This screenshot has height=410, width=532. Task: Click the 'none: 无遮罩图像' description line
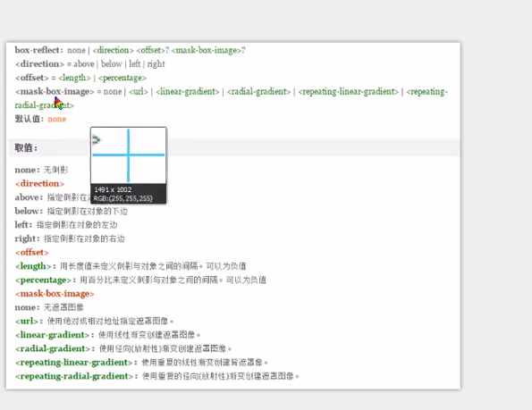click(49, 307)
